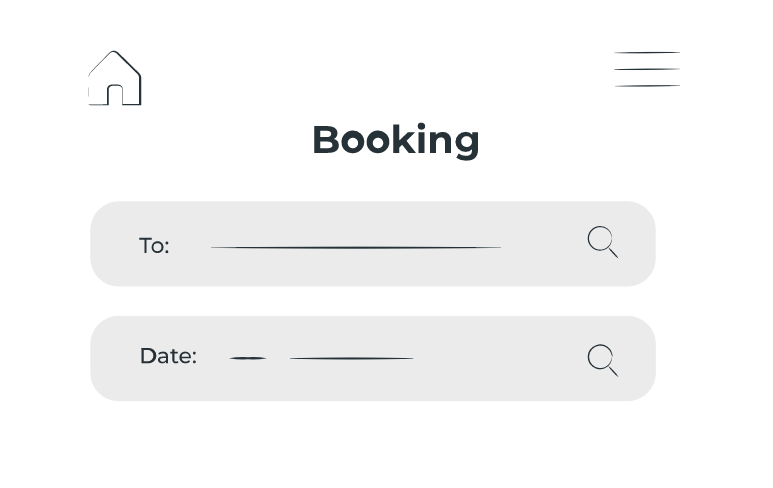Click the magnifier handle in the Date row

tap(613, 371)
